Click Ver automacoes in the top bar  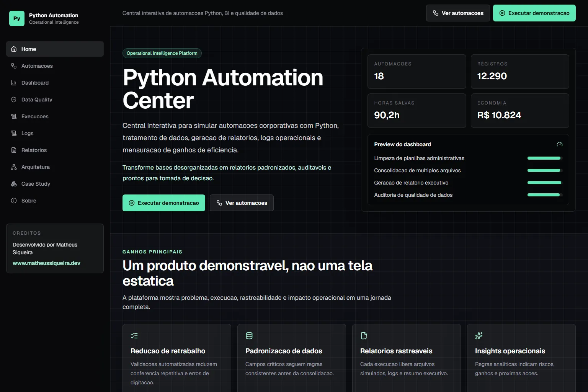(x=458, y=13)
